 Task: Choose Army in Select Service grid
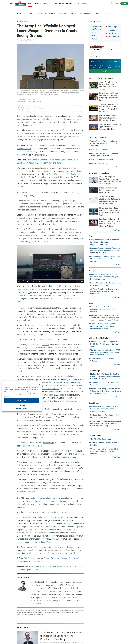[93, 62]
